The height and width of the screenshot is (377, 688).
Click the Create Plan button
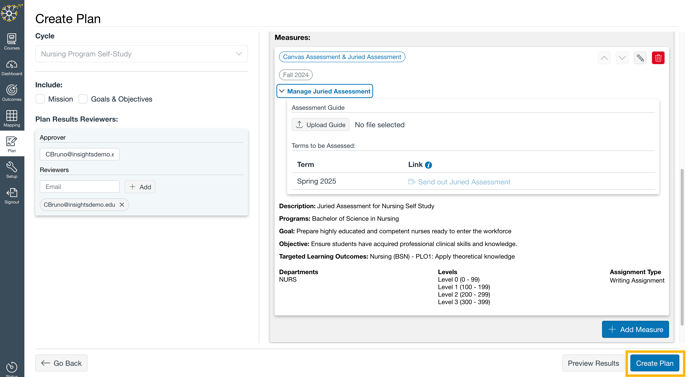tap(654, 363)
